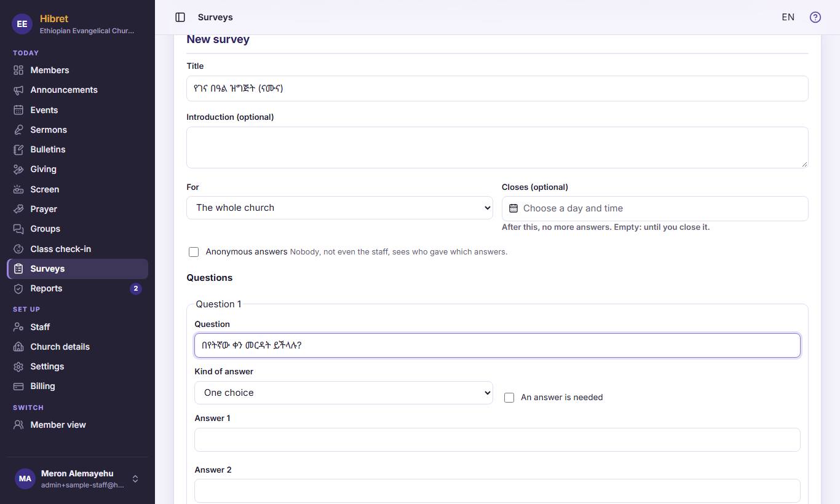Click the Reports badge showing 2

pyautogui.click(x=135, y=288)
